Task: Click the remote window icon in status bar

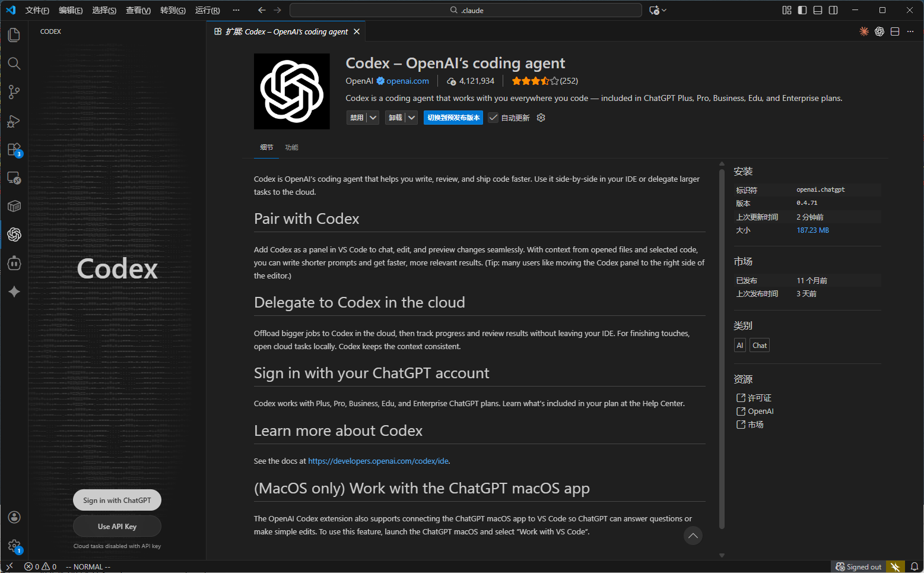Action: [9, 566]
